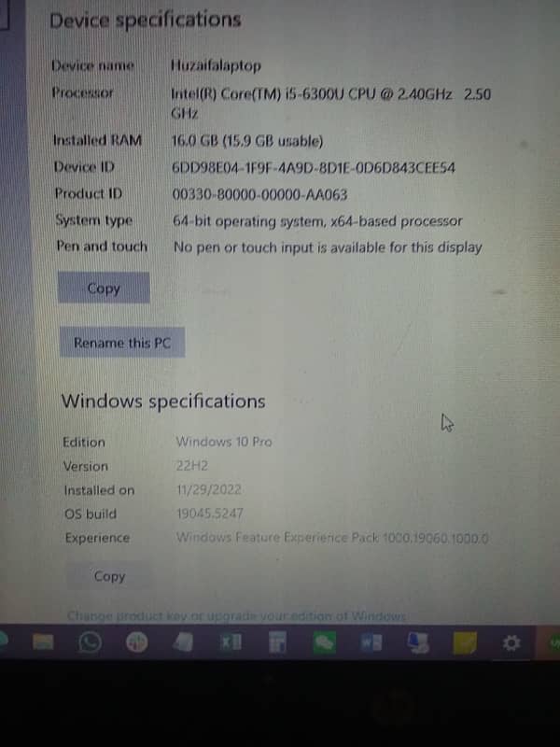Screen dimensions: 560x747
Task: Open Word from the taskbar
Action: pyautogui.click(x=371, y=642)
